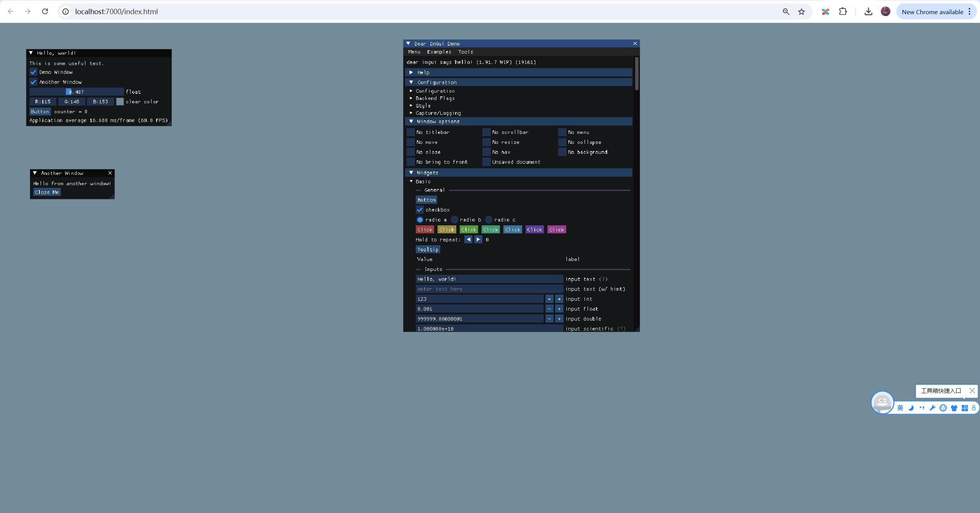
Task: Collapse the Hello, world! window via triangle
Action: pyautogui.click(x=31, y=53)
